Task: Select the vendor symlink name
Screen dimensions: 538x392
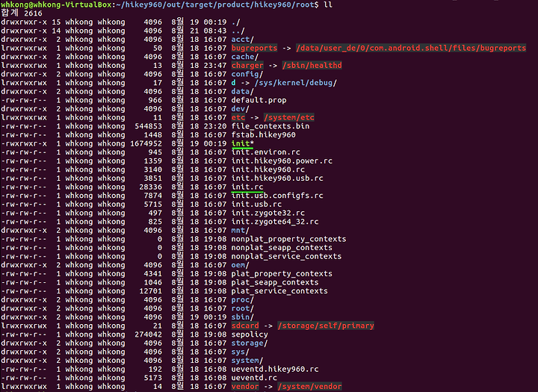Action: (245, 387)
